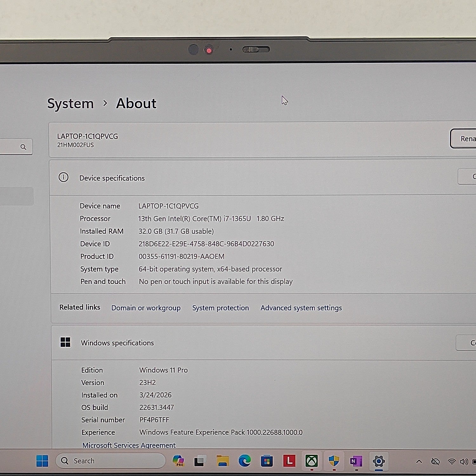
Task: Open OneNote from taskbar
Action: pos(356,461)
